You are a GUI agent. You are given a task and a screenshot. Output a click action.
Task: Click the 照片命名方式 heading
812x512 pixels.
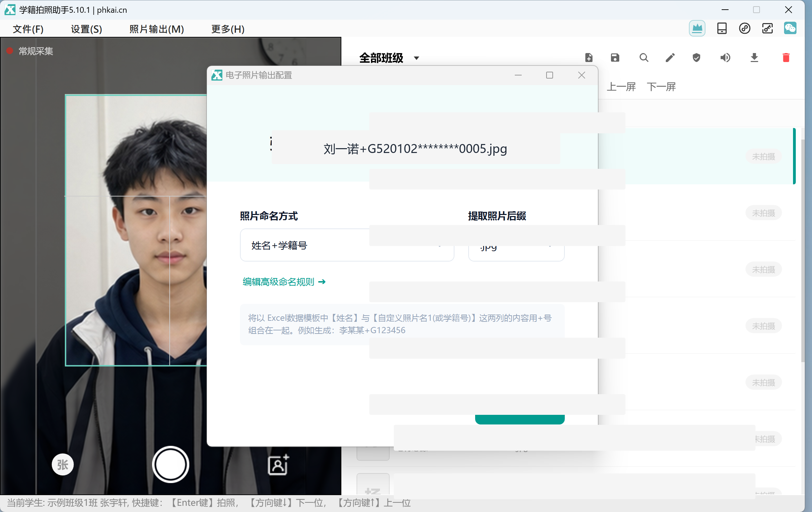[269, 216]
